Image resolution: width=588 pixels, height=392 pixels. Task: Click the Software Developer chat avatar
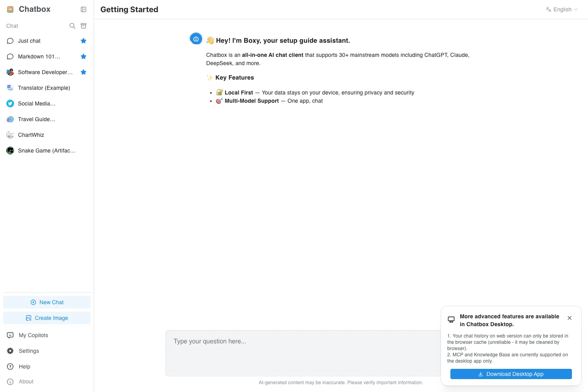click(10, 72)
